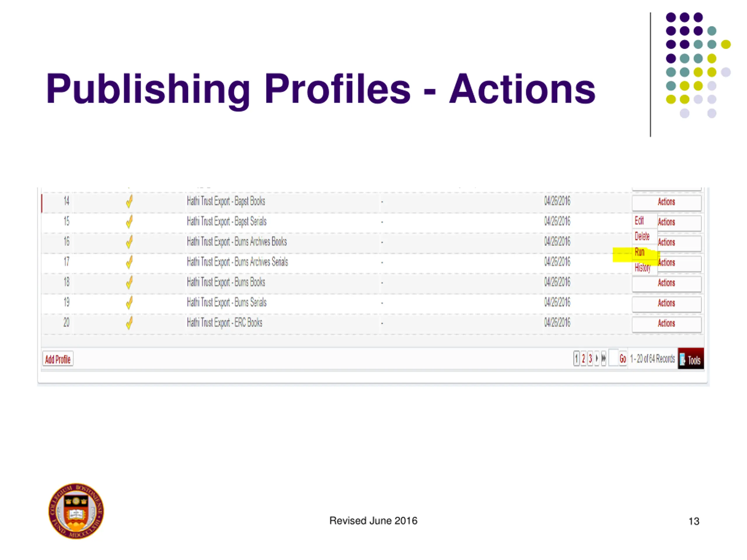Select 'Hathi Trust Export - Burns Archives Books' name
747x560 pixels.
click(237, 242)
